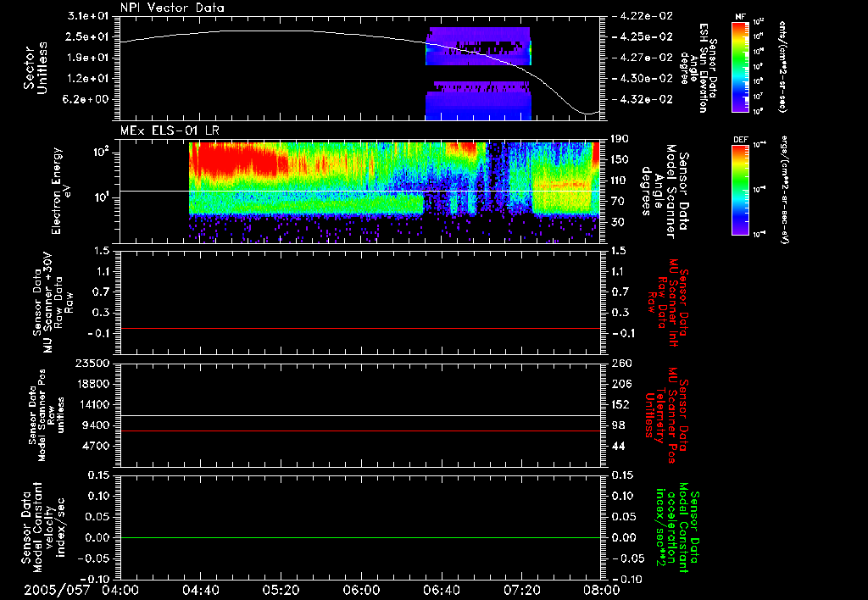Image resolution: width=868 pixels, height=600 pixels.
Task: Click the 9400 scanner position tick
Action: (x=96, y=425)
